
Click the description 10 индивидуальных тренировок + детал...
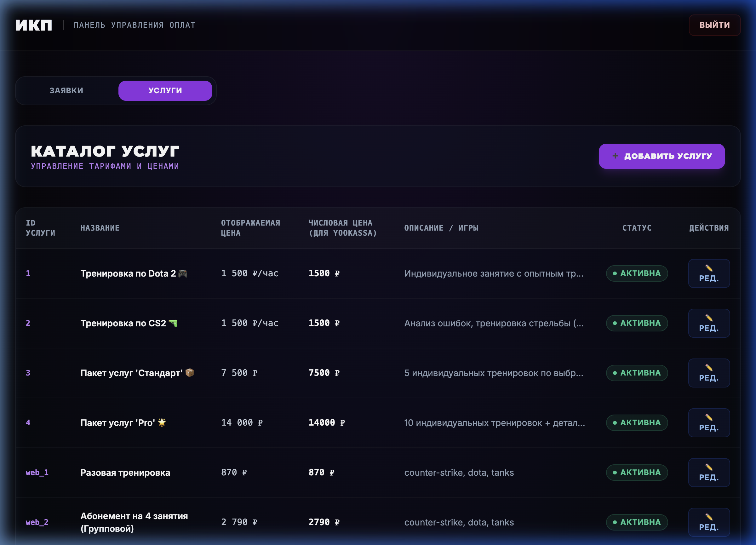(x=494, y=423)
